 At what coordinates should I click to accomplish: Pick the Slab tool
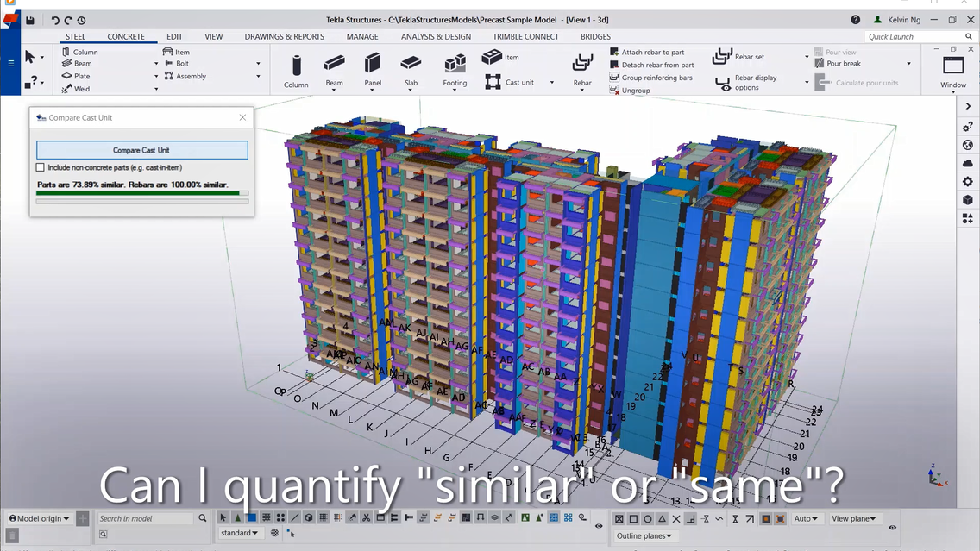tap(411, 71)
